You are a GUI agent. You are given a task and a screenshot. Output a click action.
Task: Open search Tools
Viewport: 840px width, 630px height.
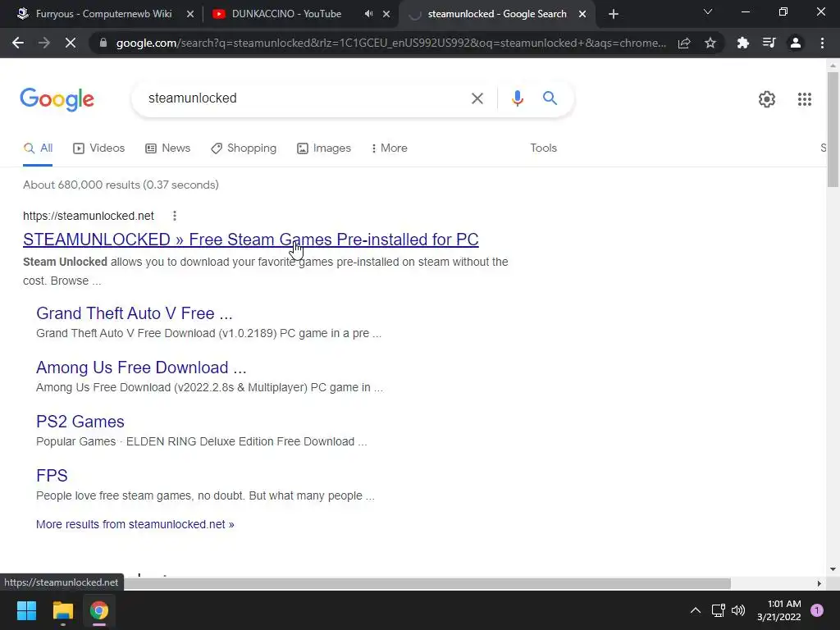point(543,148)
